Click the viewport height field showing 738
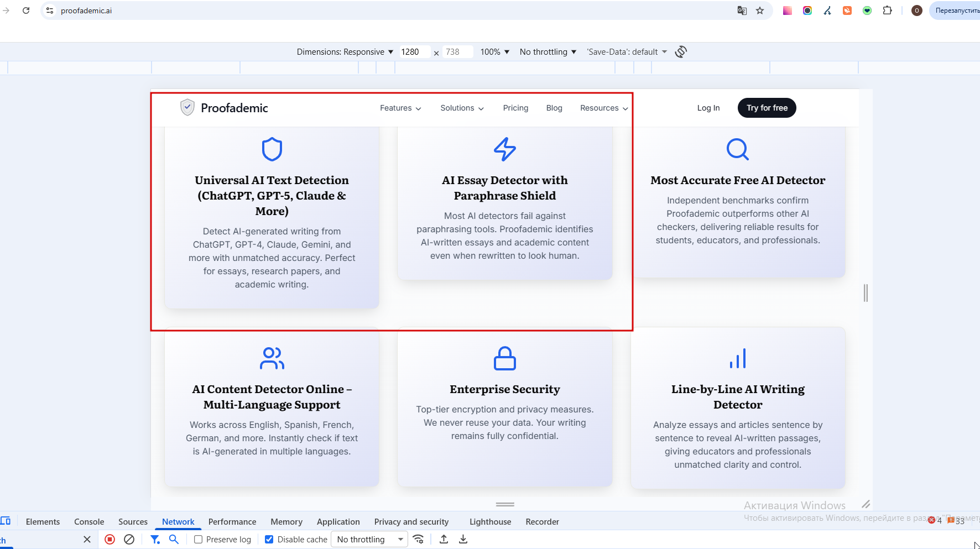This screenshot has height=549, width=980. 457,51
